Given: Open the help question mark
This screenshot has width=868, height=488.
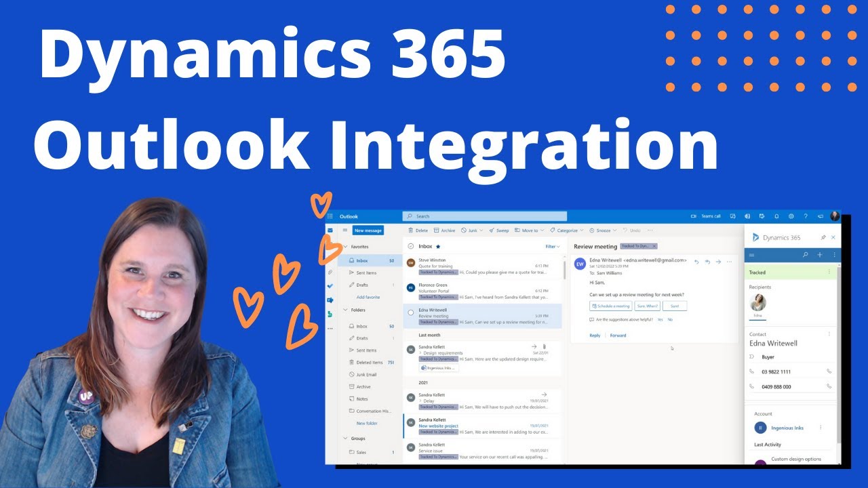Looking at the screenshot, I should [806, 216].
